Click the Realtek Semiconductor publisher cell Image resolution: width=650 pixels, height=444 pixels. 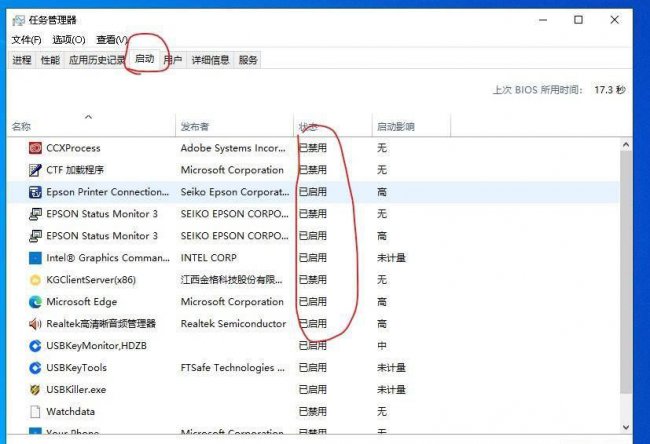pyautogui.click(x=233, y=324)
